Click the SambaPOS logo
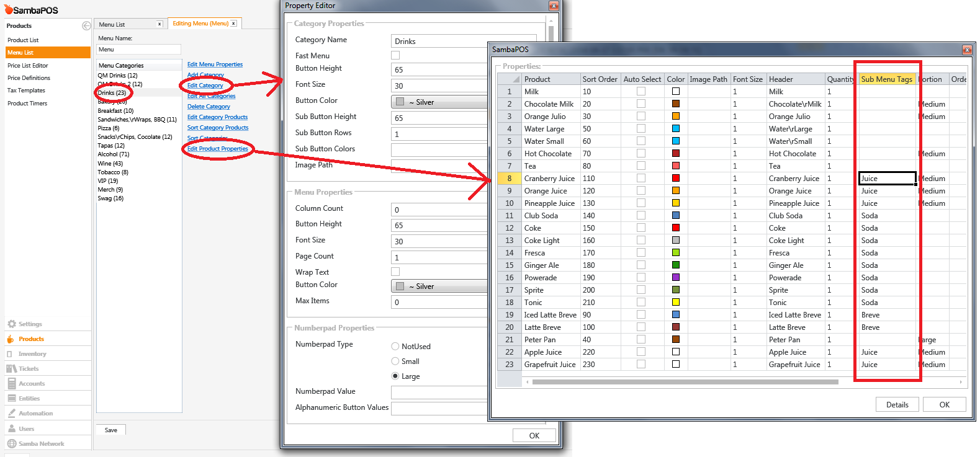The width and height of the screenshot is (980, 457). click(31, 10)
